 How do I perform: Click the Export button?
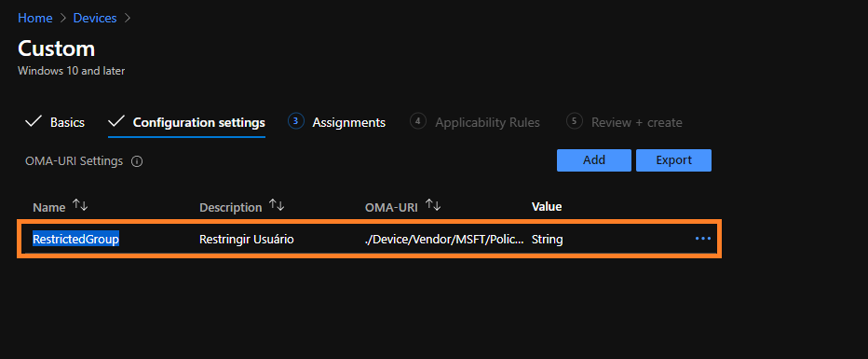point(673,160)
